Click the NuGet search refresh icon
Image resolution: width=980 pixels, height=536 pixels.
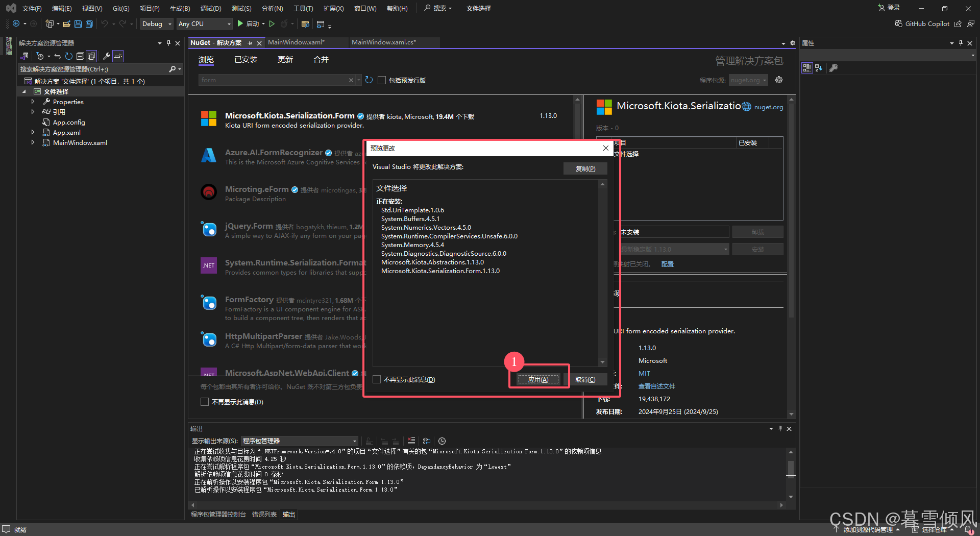[x=369, y=80]
